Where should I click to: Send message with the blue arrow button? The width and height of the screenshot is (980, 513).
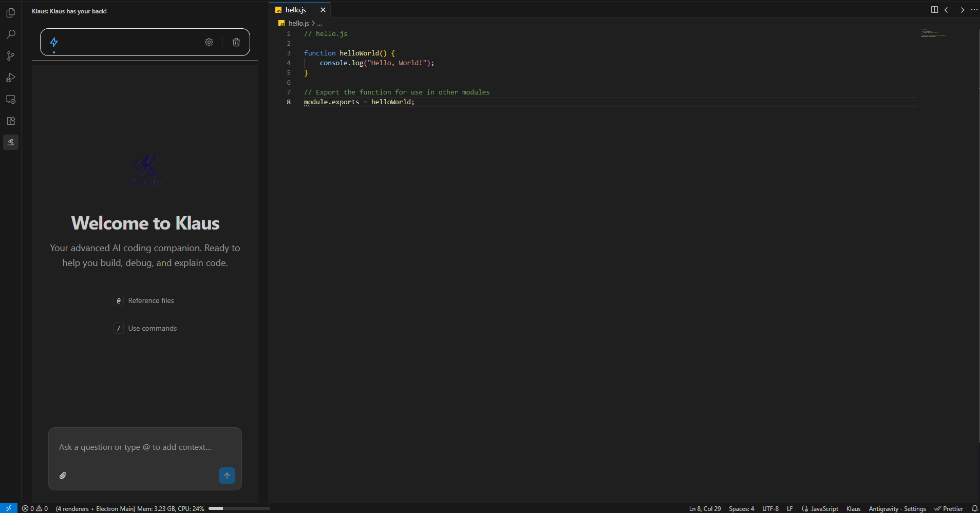coord(227,476)
